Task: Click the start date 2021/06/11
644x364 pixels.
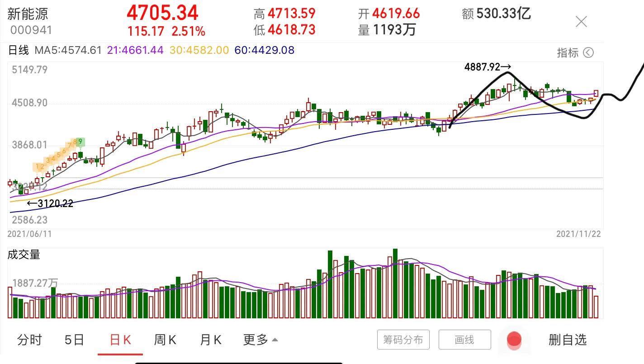Action: point(29,234)
